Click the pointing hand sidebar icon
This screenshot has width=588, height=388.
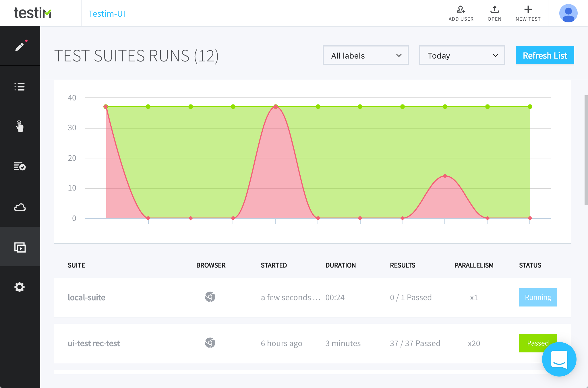20,126
